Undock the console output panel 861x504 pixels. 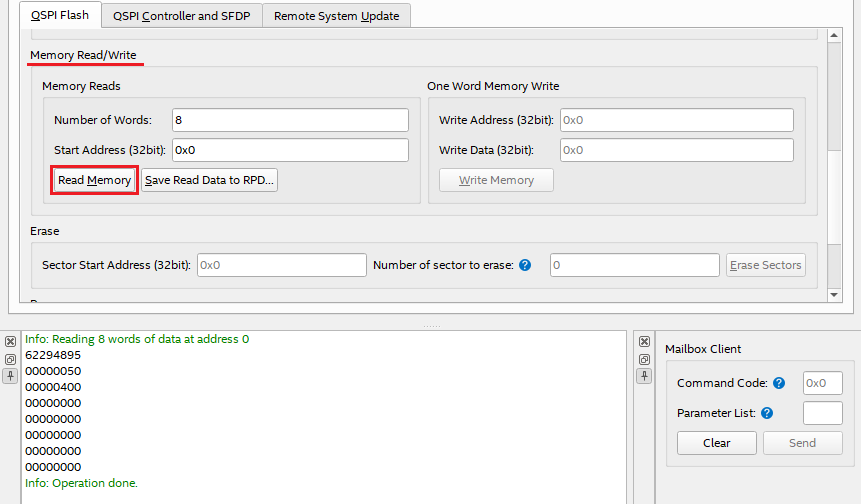(10, 359)
